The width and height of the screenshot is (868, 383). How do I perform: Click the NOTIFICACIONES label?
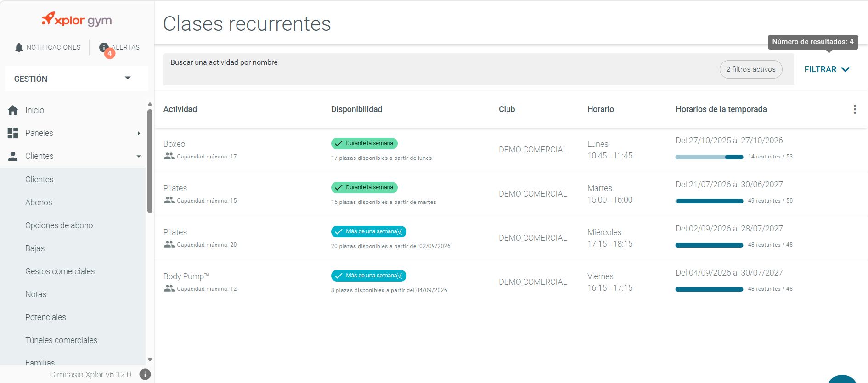coord(53,47)
